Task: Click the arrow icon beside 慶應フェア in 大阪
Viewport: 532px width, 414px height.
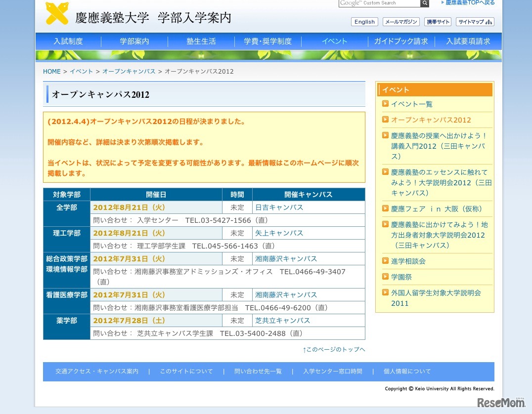Action: click(x=385, y=208)
